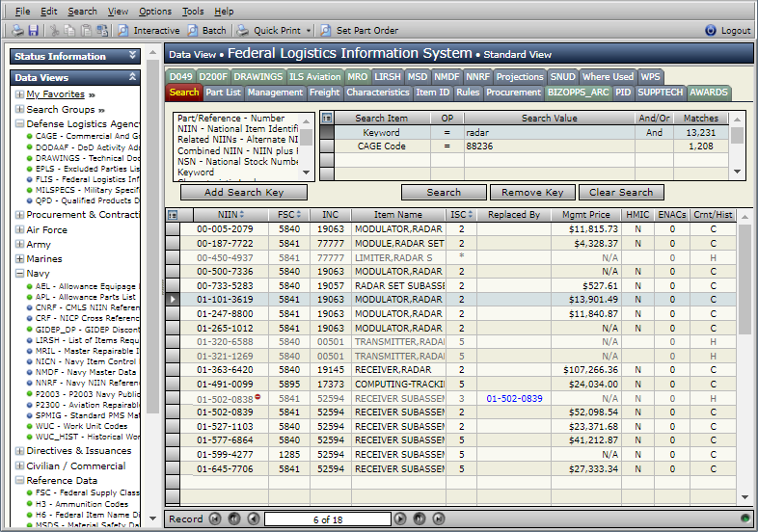Image resolution: width=758 pixels, height=532 pixels.
Task: Click the Search button
Action: [x=444, y=193]
